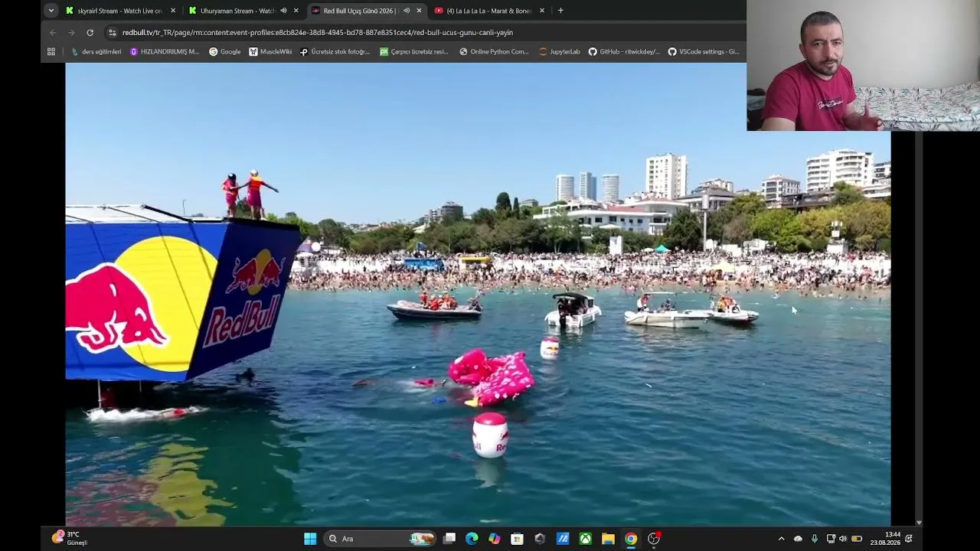Image resolution: width=980 pixels, height=551 pixels.
Task: Open the notifications bell icon
Action: pos(909,539)
